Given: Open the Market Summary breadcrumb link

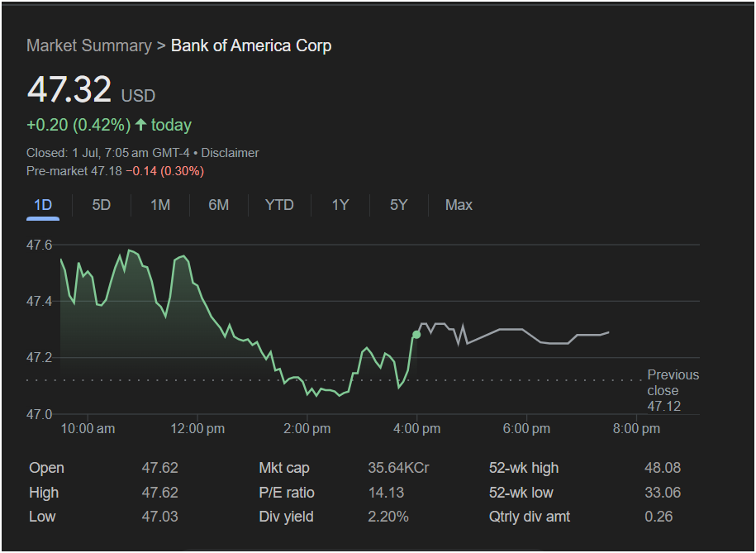Looking at the screenshot, I should point(89,45).
